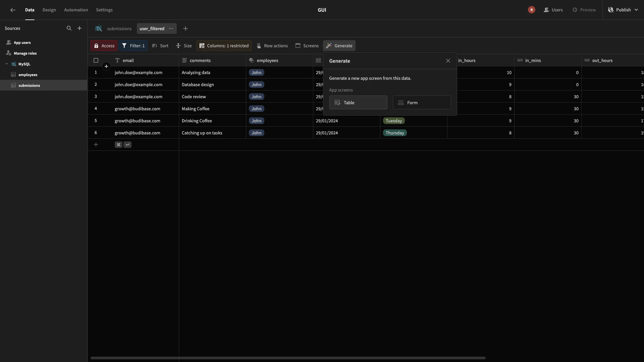Click row number 4
Viewport: 644px width, 362px height.
[96, 109]
